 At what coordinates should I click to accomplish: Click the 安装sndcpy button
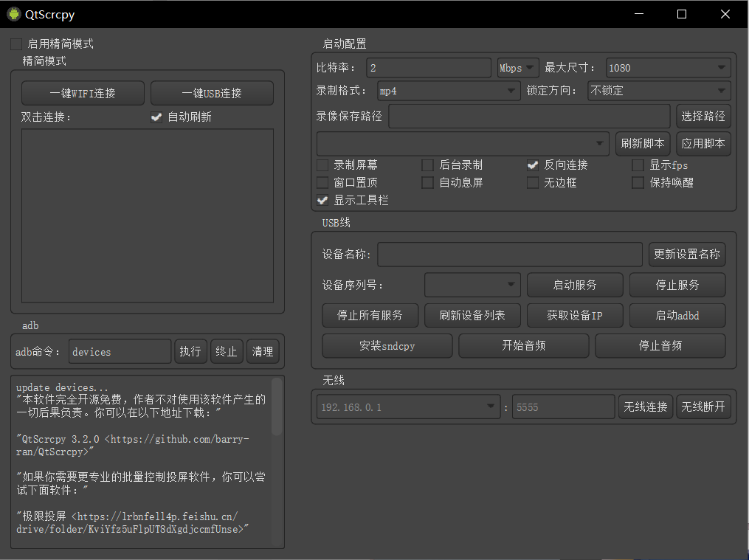[x=387, y=345]
